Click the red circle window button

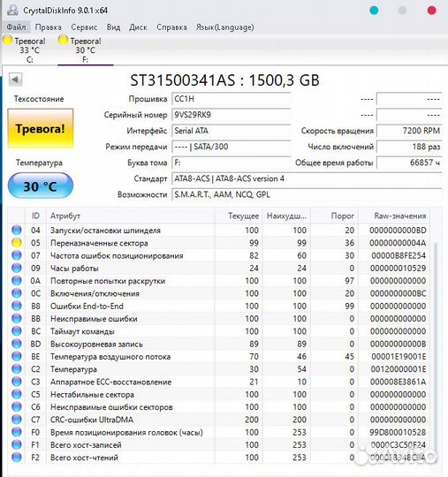point(431,11)
